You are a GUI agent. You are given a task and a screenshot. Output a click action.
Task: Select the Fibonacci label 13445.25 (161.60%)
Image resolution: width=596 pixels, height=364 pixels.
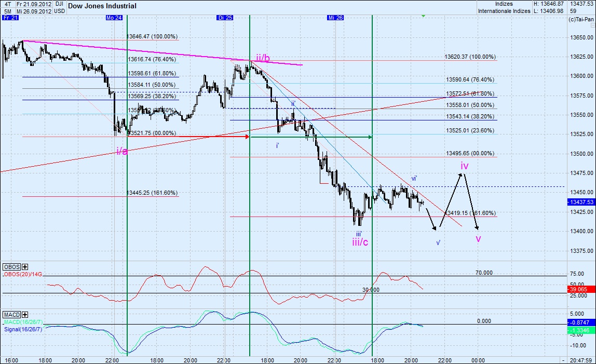click(x=152, y=192)
